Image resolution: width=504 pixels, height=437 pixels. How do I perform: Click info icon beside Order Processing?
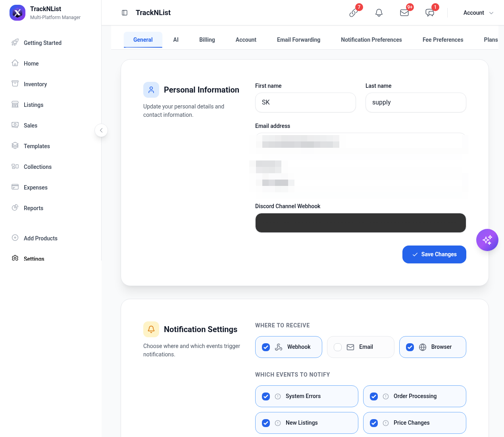386,396
